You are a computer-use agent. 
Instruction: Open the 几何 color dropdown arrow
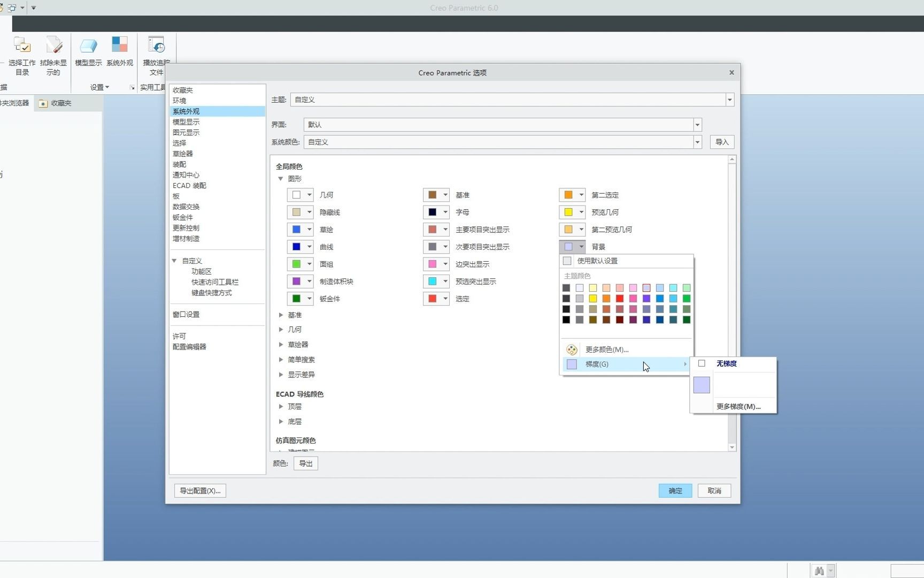309,195
